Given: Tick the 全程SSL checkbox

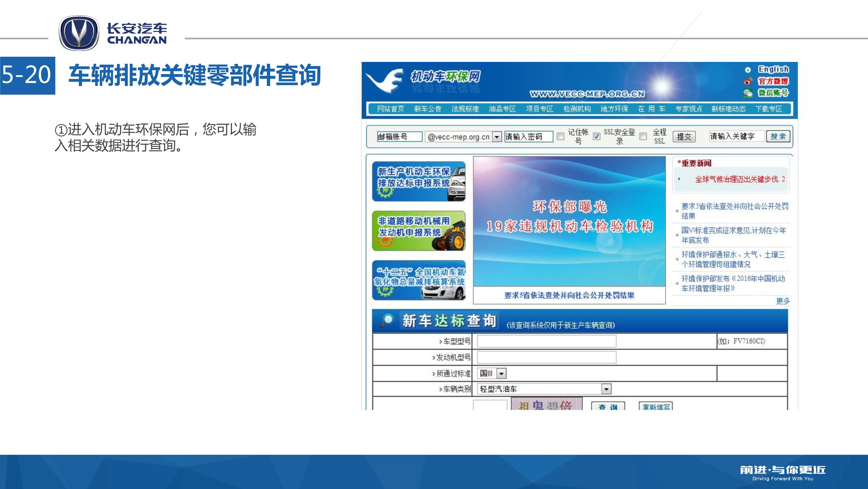Looking at the screenshot, I should click(x=643, y=137).
